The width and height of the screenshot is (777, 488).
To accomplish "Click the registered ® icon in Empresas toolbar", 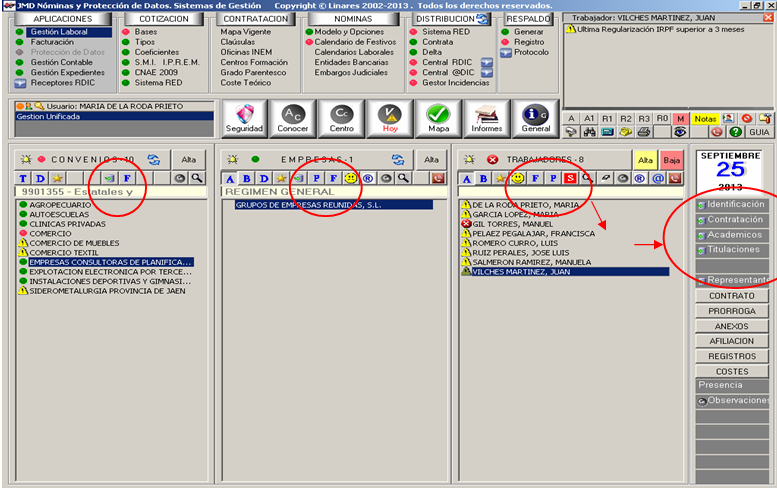I will [368, 178].
